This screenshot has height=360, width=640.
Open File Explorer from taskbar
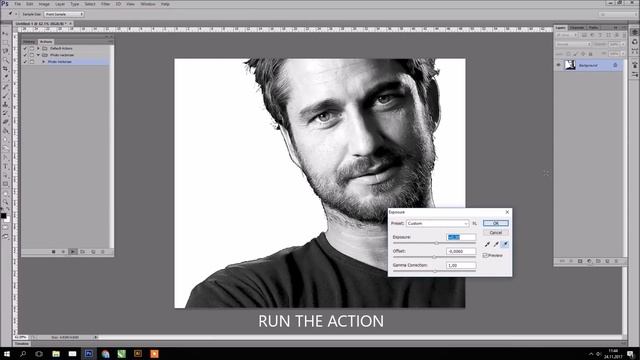tap(56, 353)
